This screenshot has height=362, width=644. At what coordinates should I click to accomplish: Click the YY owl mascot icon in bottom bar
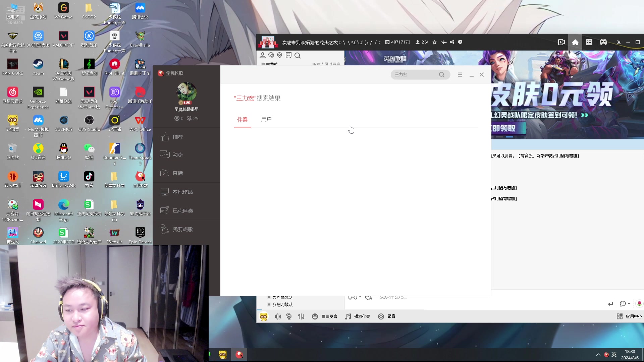(x=264, y=317)
